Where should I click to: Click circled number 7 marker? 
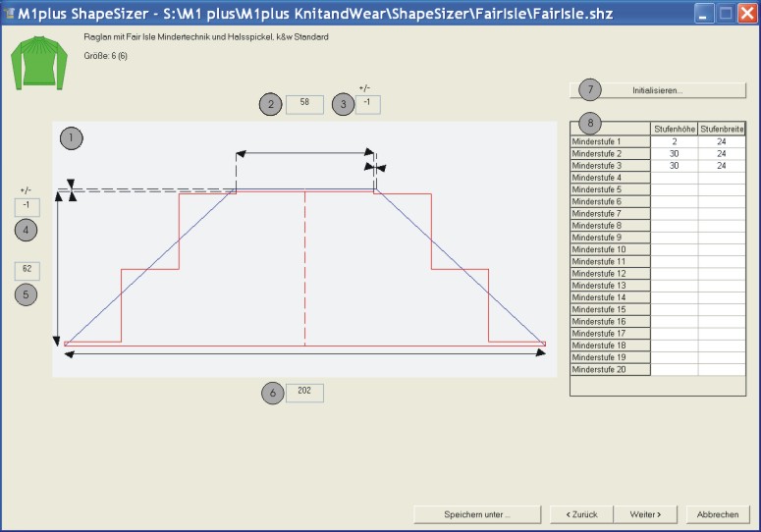[x=588, y=89]
